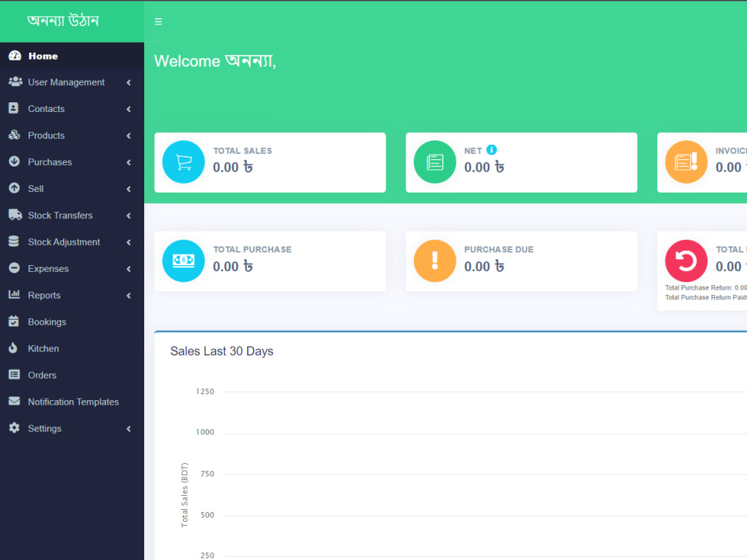
Task: Click the User Management people icon
Action: (15, 81)
